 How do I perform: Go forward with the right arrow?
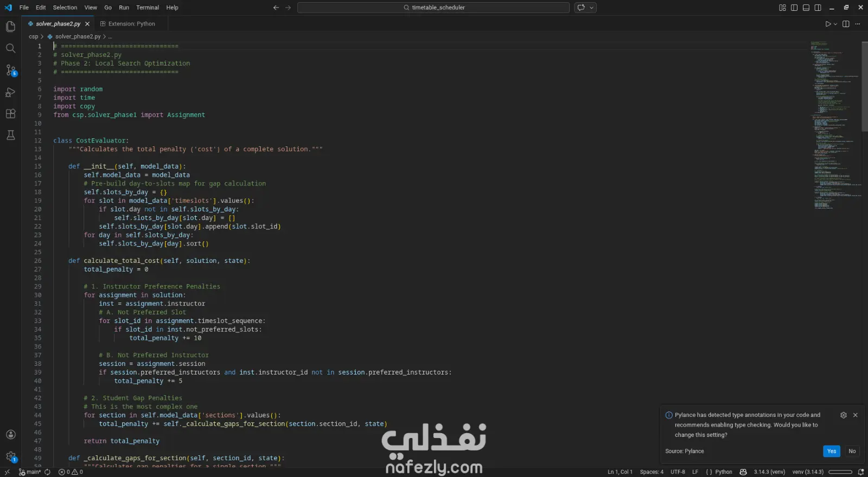click(x=288, y=8)
